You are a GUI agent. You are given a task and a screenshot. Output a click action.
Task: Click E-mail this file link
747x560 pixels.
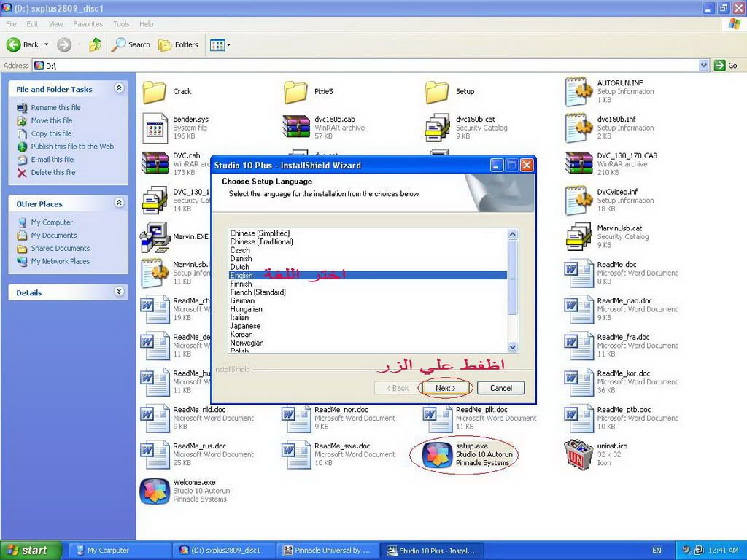pyautogui.click(x=53, y=160)
